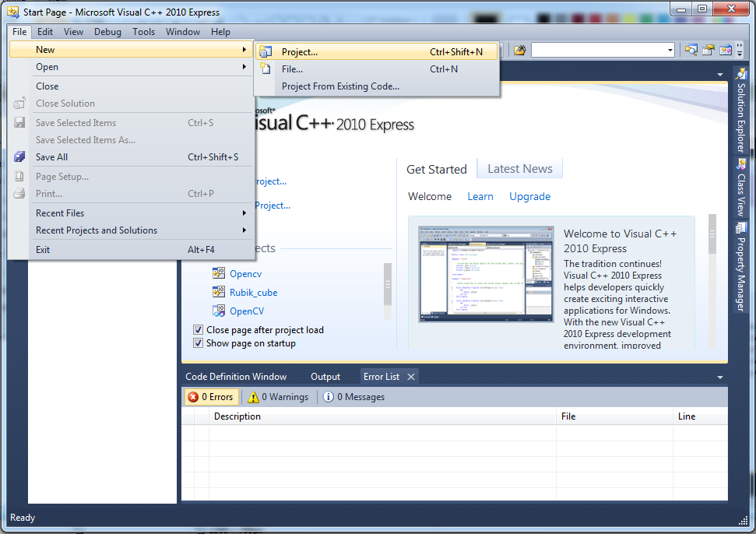Image resolution: width=756 pixels, height=534 pixels.
Task: Click the blue Messages info icon
Action: 329,397
